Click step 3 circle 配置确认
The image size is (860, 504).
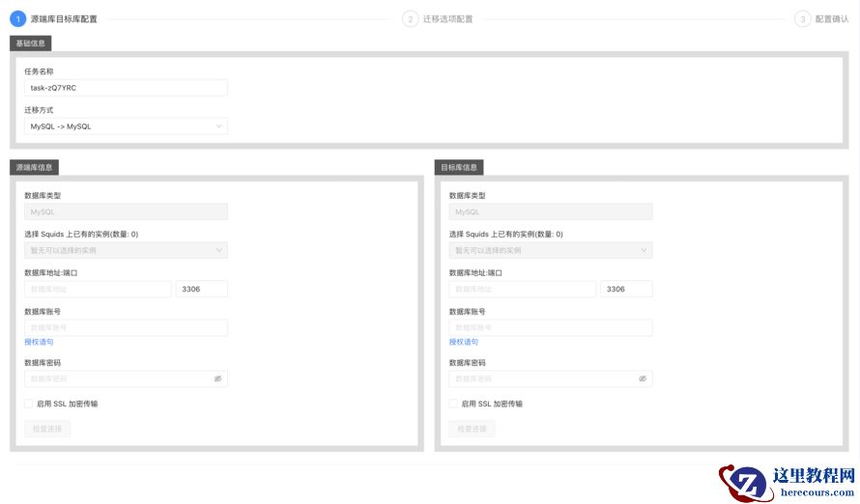[802, 19]
